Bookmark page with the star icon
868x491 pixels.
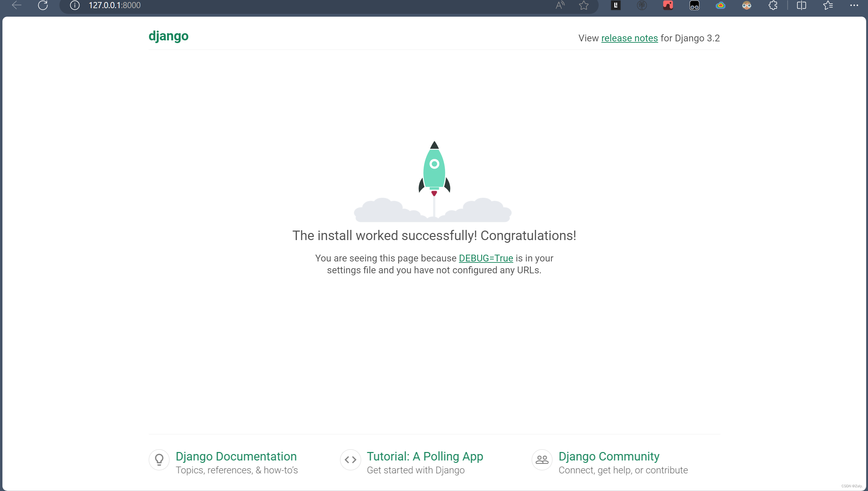point(584,5)
